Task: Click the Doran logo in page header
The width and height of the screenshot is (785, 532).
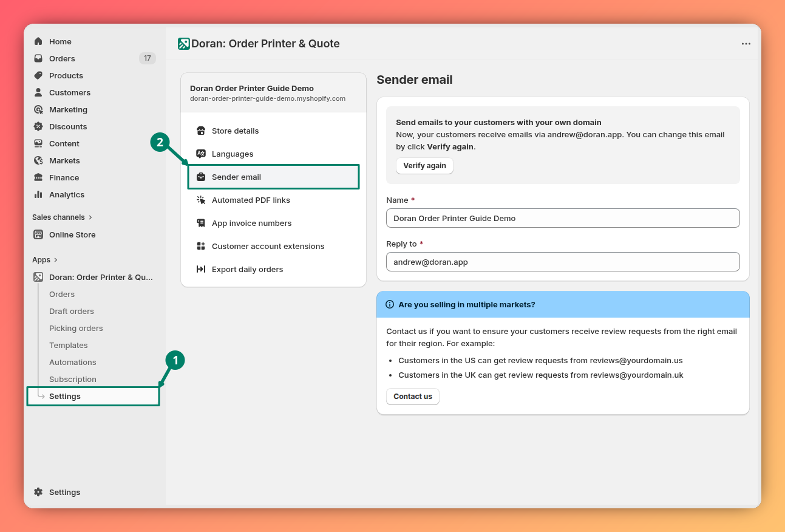Action: tap(184, 44)
